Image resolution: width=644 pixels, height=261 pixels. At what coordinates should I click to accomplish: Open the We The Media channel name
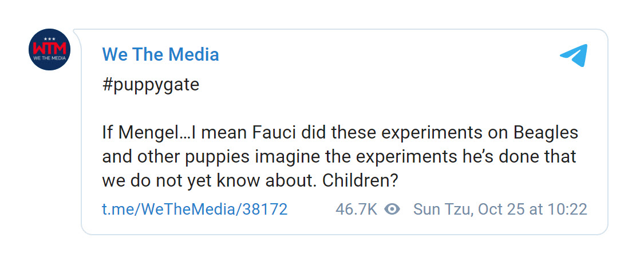pos(160,55)
